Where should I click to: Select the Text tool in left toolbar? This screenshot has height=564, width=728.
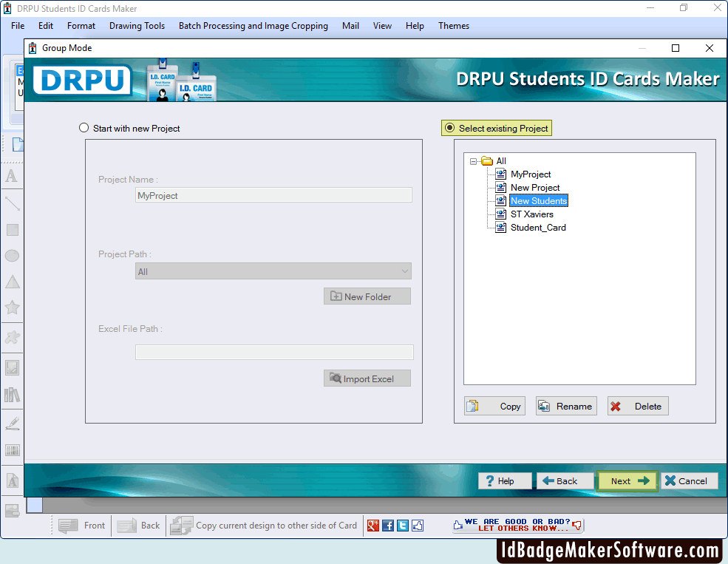pos(12,177)
